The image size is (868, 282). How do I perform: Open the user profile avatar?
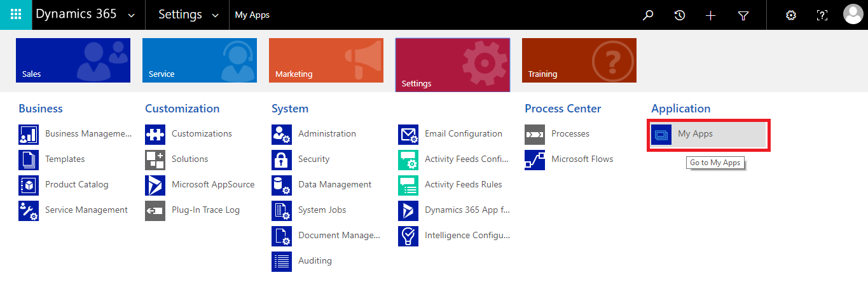tap(853, 15)
